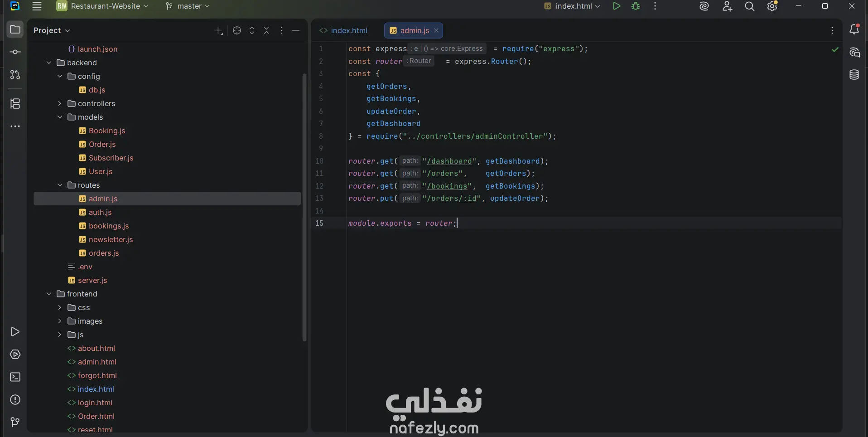Open the Pull Requests tool window

coord(15,75)
